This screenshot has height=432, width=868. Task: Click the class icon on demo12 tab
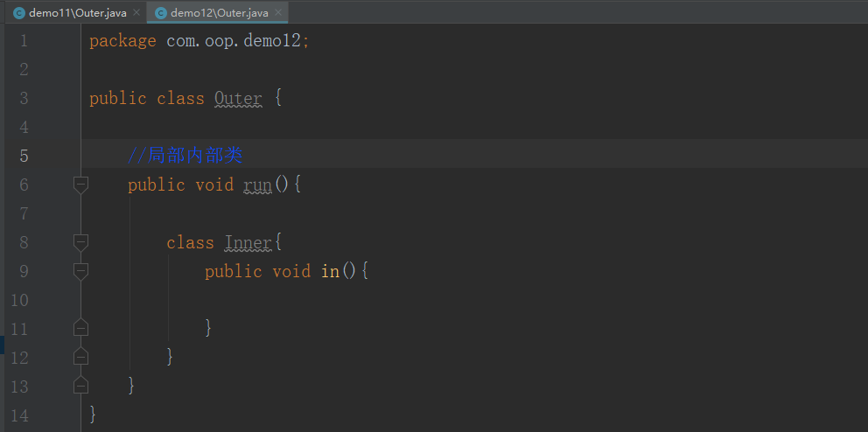[x=161, y=13]
